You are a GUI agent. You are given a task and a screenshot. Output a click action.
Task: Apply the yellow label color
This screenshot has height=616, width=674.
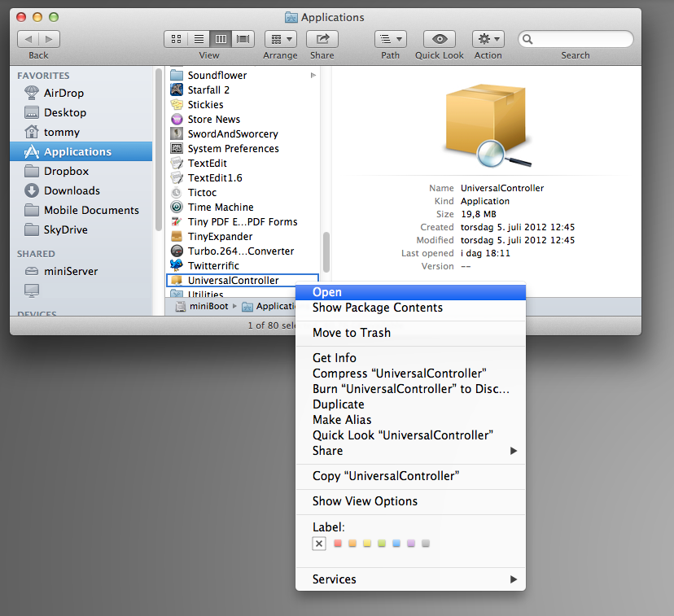point(367,544)
